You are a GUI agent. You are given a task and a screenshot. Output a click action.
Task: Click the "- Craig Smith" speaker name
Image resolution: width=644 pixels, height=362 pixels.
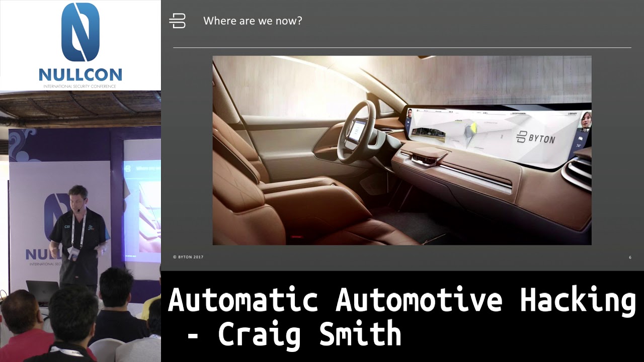click(x=294, y=334)
